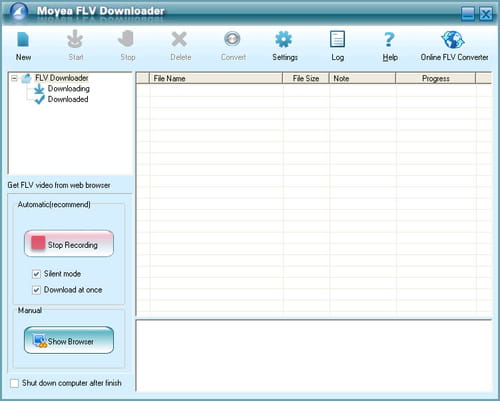Enable Shut down computer after finish
The width and height of the screenshot is (500, 401).
coord(14,383)
